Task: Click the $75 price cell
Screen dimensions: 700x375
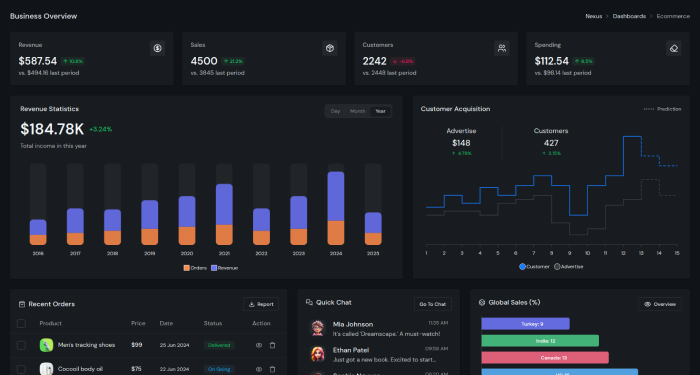Action: click(x=136, y=369)
